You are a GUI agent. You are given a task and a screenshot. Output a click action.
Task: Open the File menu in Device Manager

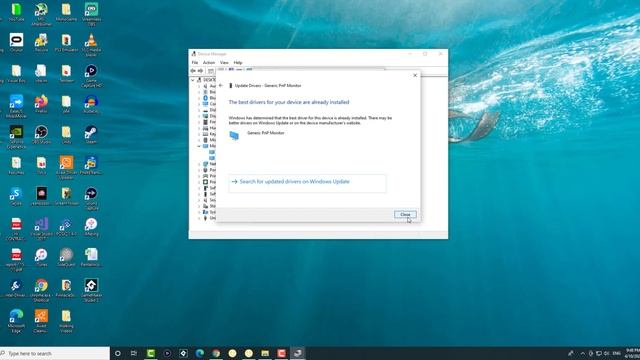(x=195, y=62)
